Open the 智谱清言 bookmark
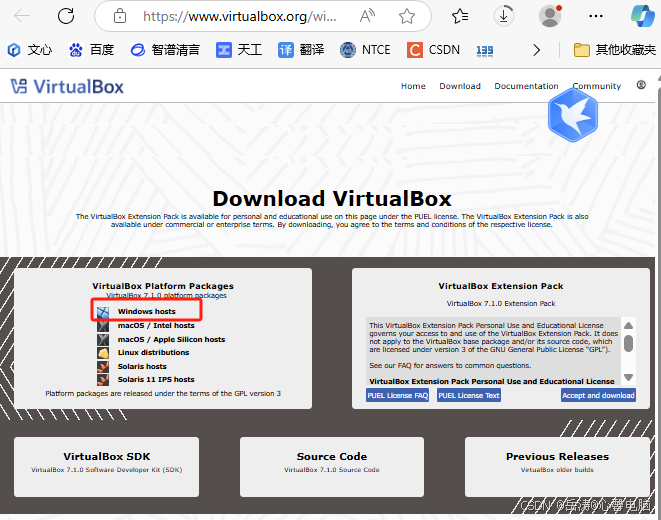661x520 pixels. click(165, 50)
